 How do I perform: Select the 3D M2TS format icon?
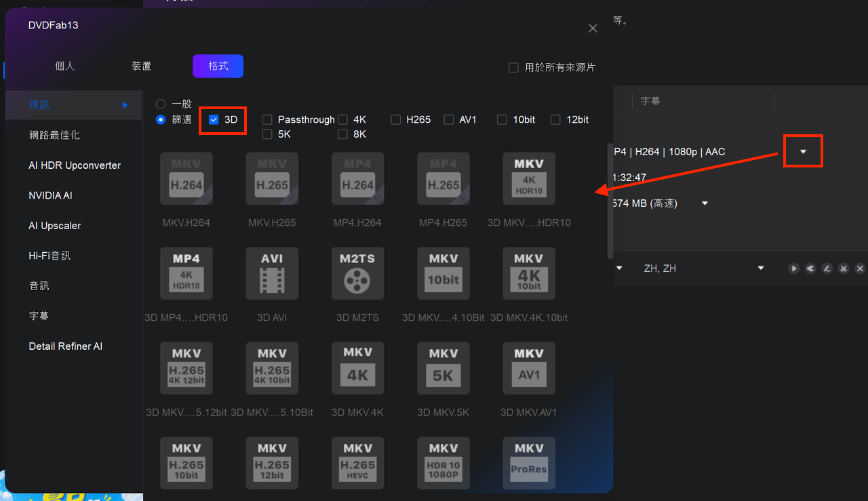pos(358,273)
